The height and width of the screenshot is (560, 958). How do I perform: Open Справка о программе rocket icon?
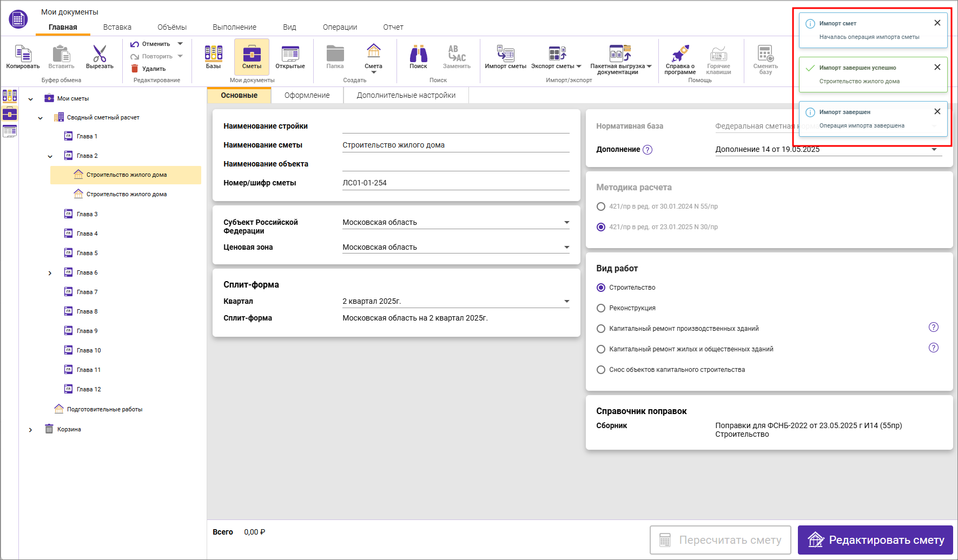(680, 54)
